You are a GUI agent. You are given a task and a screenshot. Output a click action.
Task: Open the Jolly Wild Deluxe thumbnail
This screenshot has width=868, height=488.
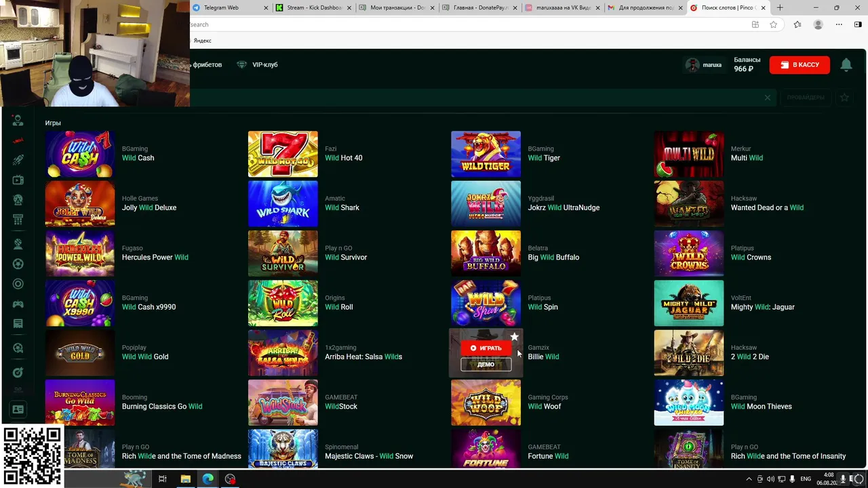[80, 203]
